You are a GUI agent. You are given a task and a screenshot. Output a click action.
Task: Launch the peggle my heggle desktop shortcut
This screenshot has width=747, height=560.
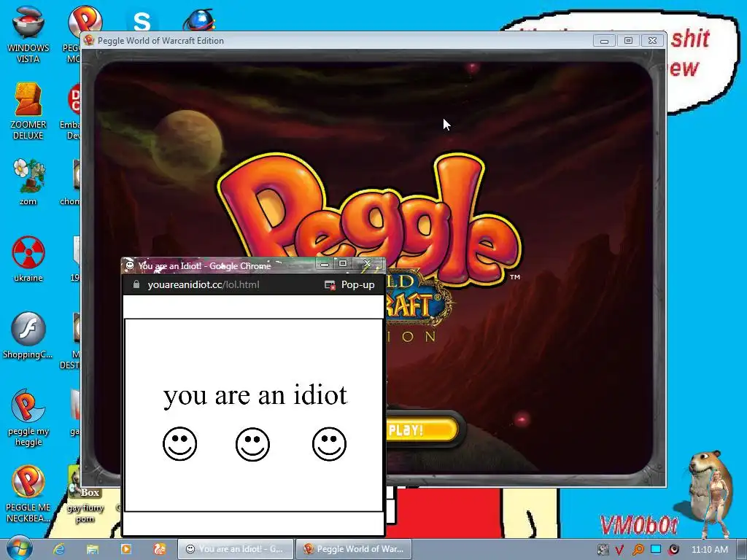tap(28, 418)
